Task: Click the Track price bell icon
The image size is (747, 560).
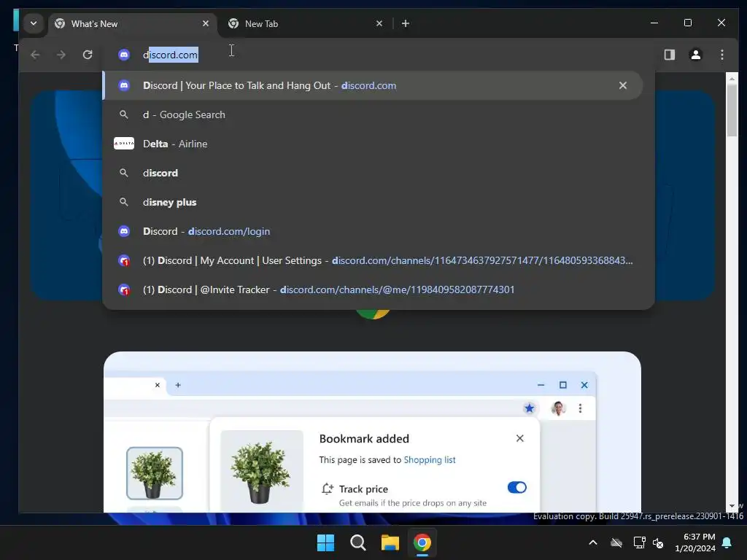Action: pyautogui.click(x=328, y=489)
